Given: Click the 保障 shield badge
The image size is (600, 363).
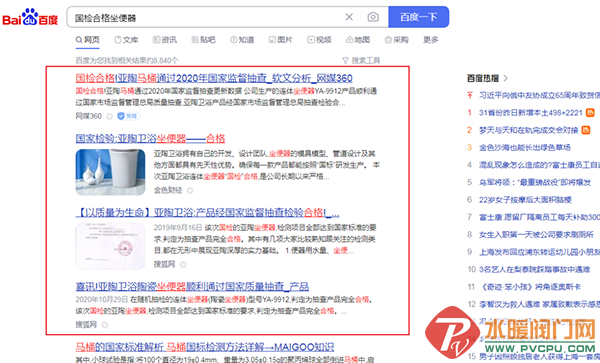Looking at the screenshot, I should [x=128, y=116].
